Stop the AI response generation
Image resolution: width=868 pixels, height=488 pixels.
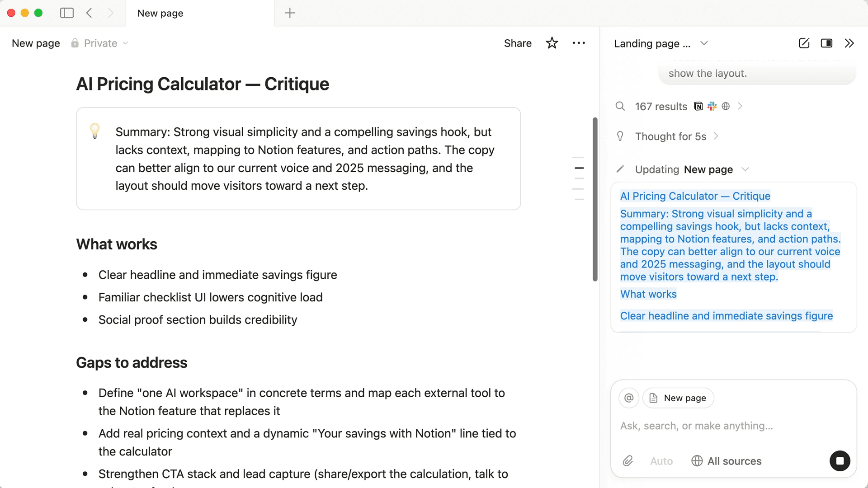pyautogui.click(x=840, y=461)
